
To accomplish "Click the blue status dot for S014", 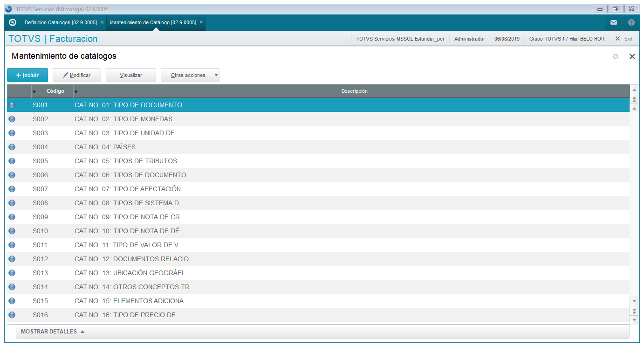I will (x=12, y=287).
